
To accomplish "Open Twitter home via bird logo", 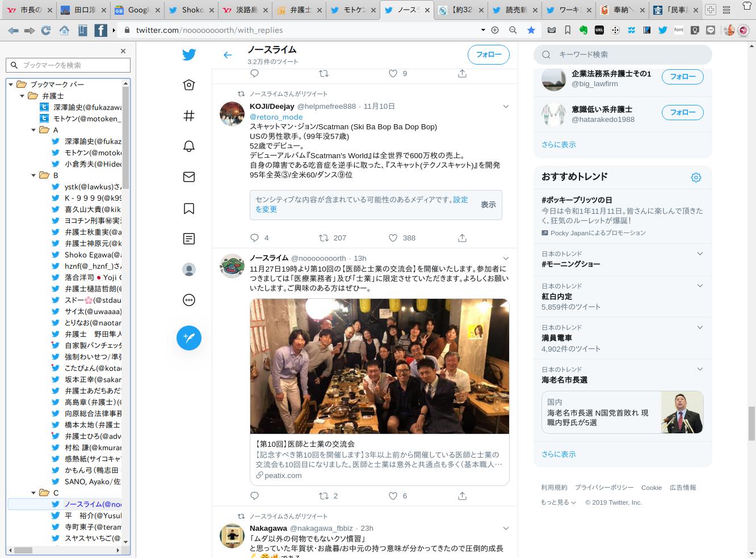I will pos(189,55).
